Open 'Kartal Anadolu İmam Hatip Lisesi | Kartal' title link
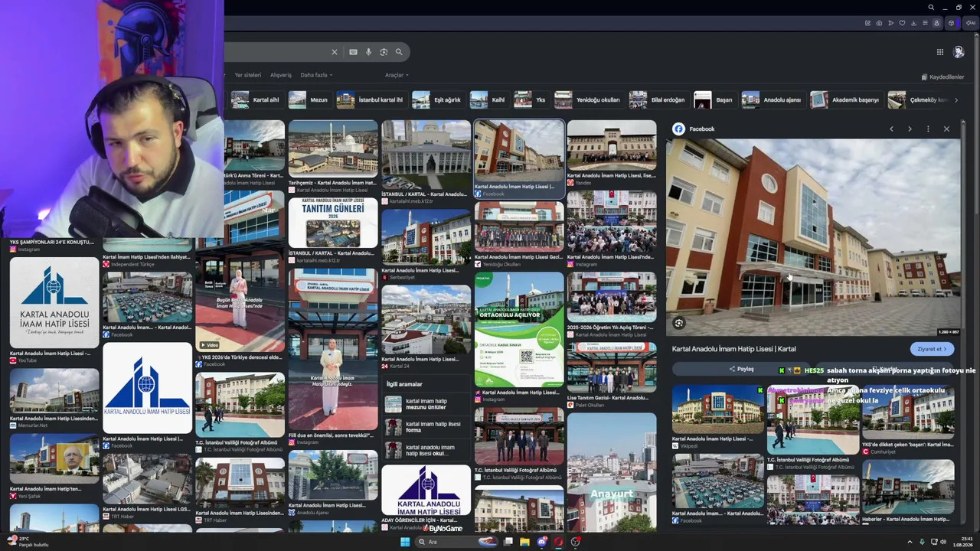This screenshot has width=980, height=551. coord(733,349)
